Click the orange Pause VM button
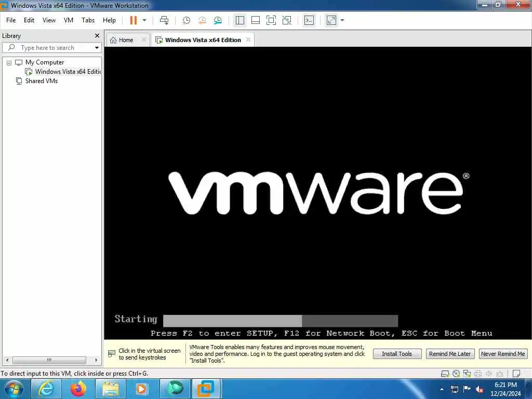The width and height of the screenshot is (532, 399). 134,20
